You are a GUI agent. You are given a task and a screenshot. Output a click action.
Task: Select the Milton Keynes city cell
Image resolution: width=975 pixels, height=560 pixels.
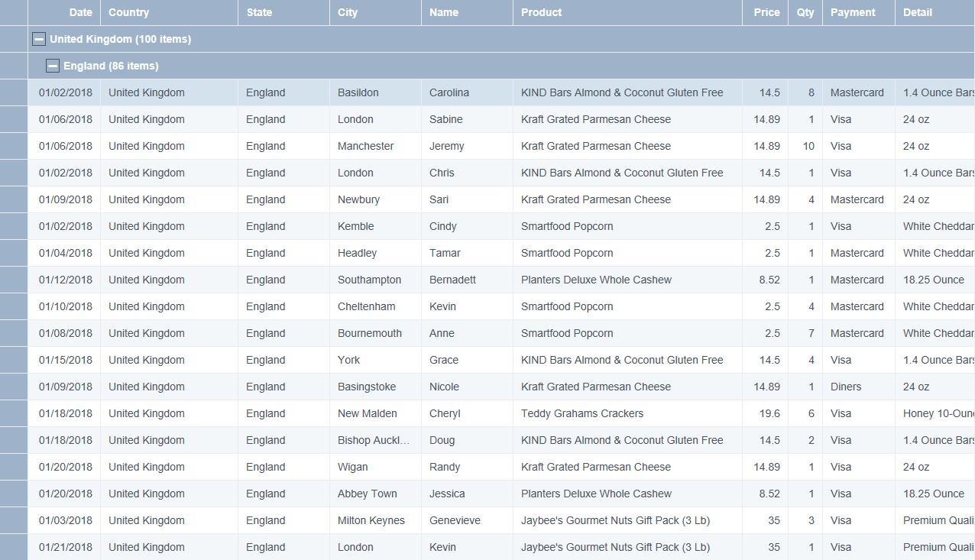(x=375, y=520)
